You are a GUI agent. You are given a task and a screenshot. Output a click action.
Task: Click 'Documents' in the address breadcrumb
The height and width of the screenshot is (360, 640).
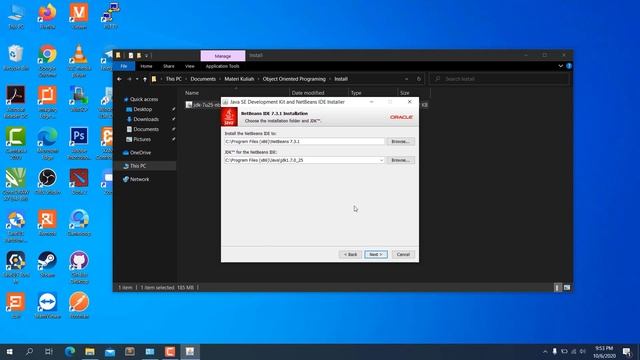[203, 79]
